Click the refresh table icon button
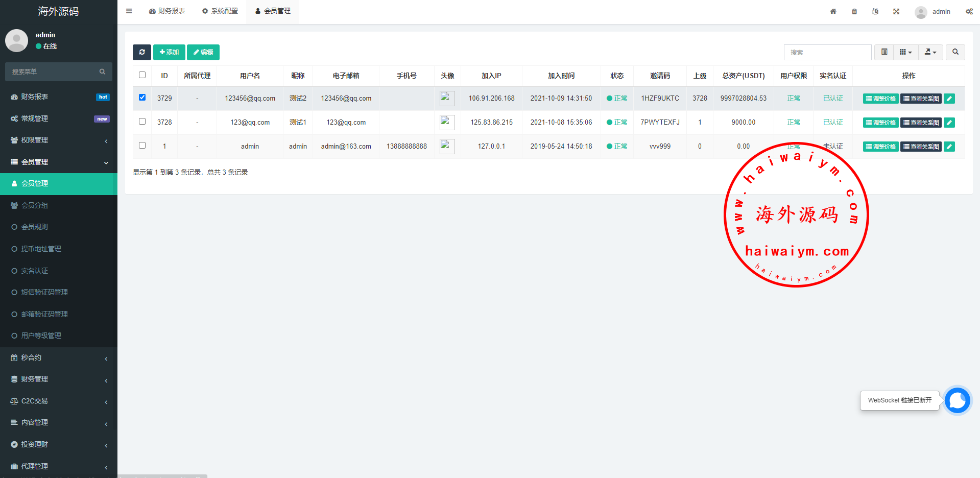The height and width of the screenshot is (478, 980). 141,52
